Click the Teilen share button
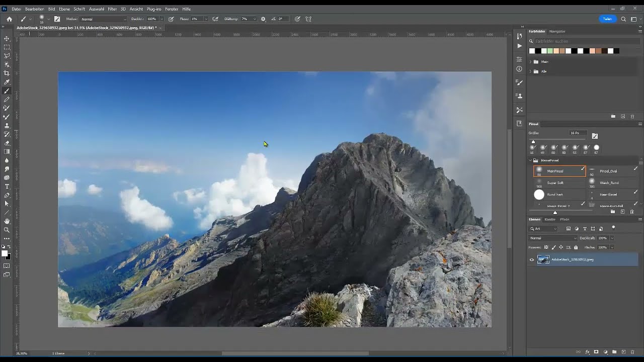Screen dimensions: 644x362 607,19
